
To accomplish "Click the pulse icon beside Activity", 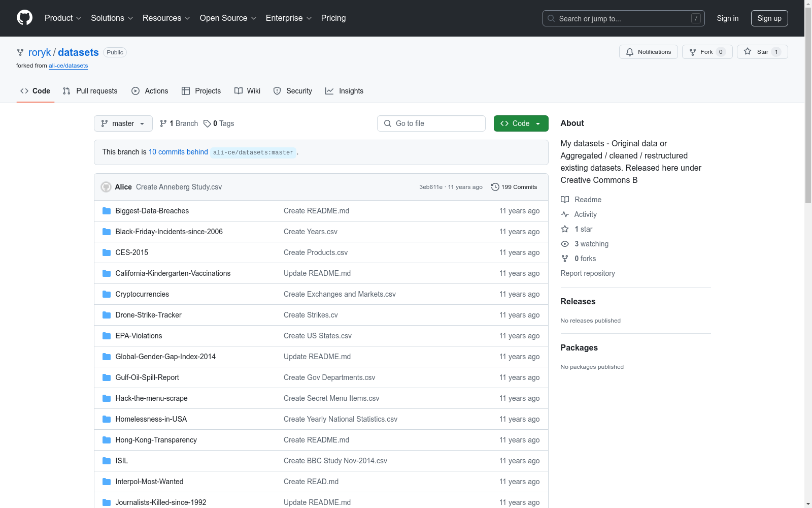I will [565, 214].
